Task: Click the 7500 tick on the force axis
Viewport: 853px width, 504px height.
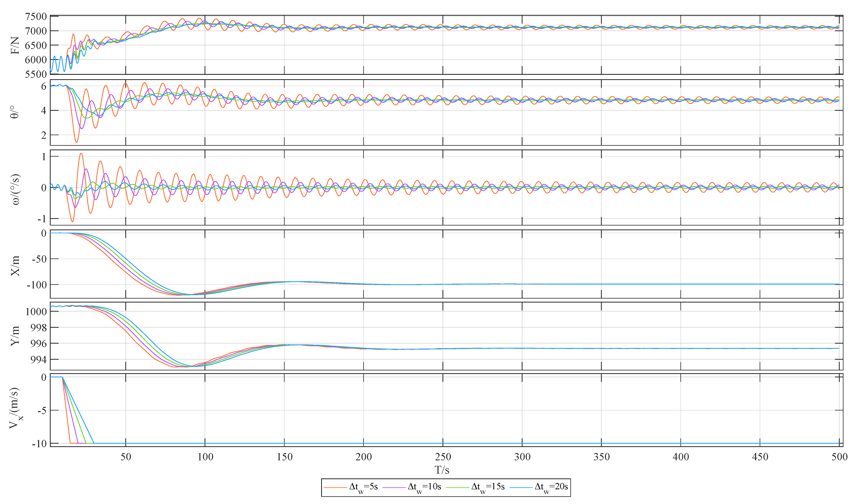Action: tap(36, 17)
